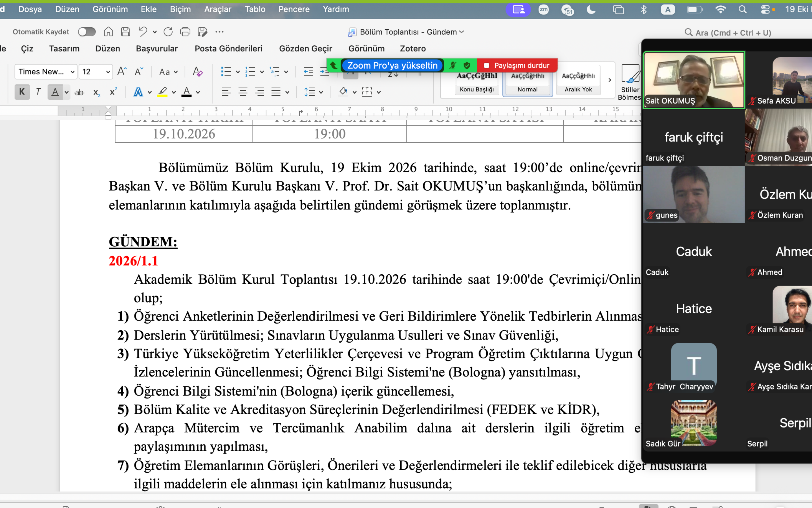
Task: Click the Undo arrow icon
Action: (143, 32)
